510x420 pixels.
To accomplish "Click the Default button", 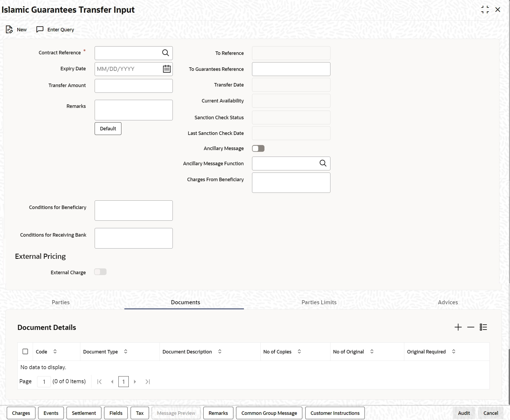I will click(x=108, y=129).
